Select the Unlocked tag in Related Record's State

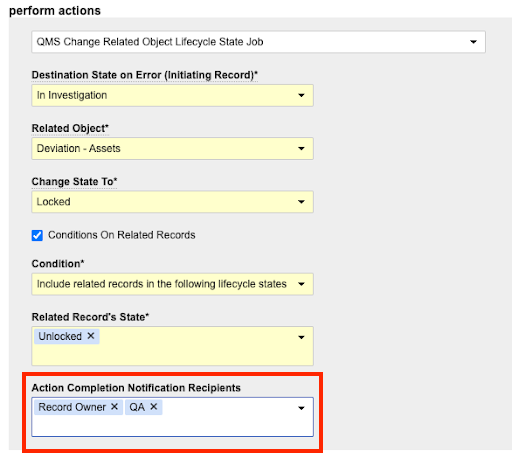click(x=60, y=336)
